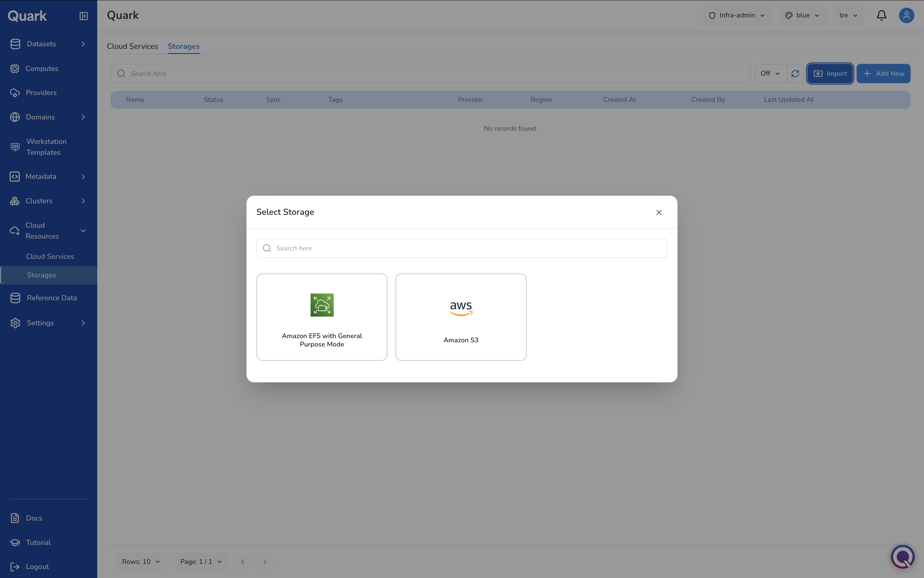Open the Page: 1 / 1 dropdown

pyautogui.click(x=201, y=562)
